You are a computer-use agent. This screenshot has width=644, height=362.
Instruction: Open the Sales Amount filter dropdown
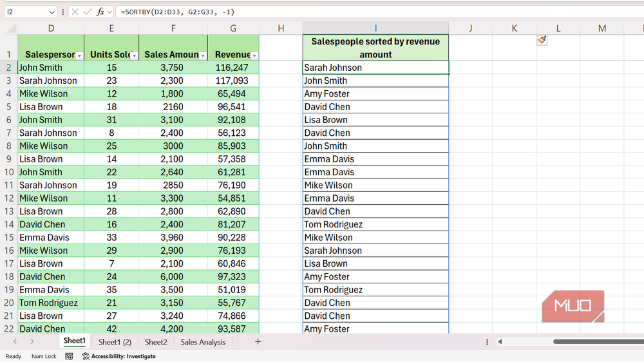click(202, 55)
